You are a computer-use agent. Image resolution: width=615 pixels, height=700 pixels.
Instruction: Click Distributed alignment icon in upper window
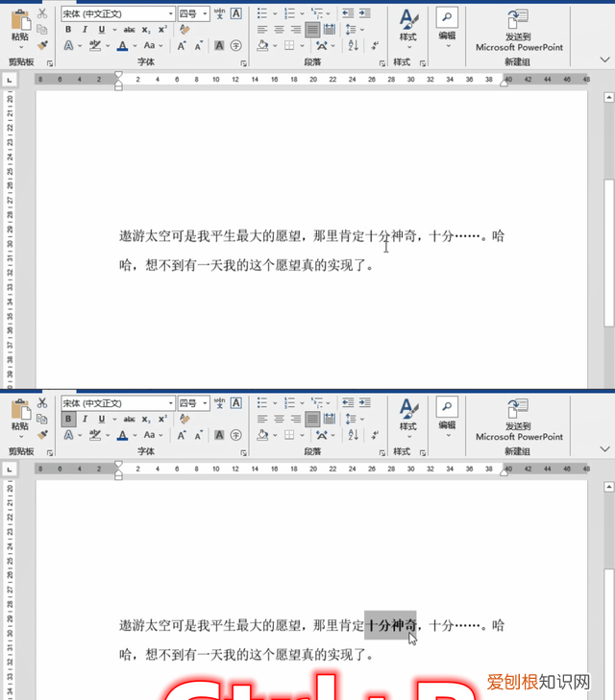point(330,30)
